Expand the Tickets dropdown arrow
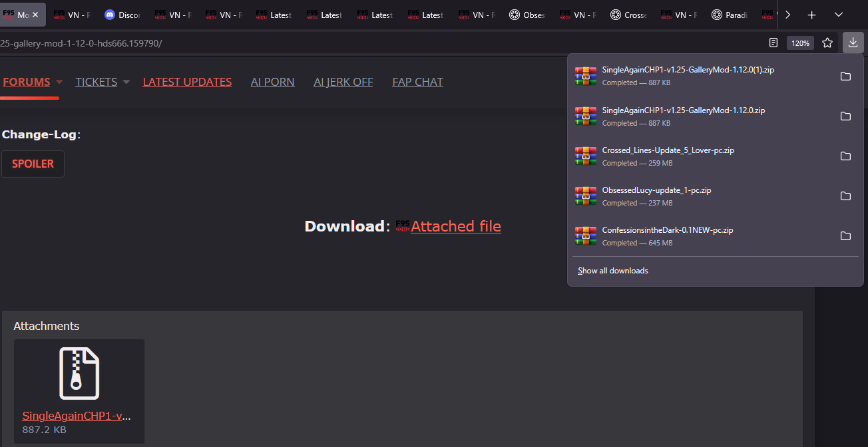The width and height of the screenshot is (868, 447). pos(126,82)
